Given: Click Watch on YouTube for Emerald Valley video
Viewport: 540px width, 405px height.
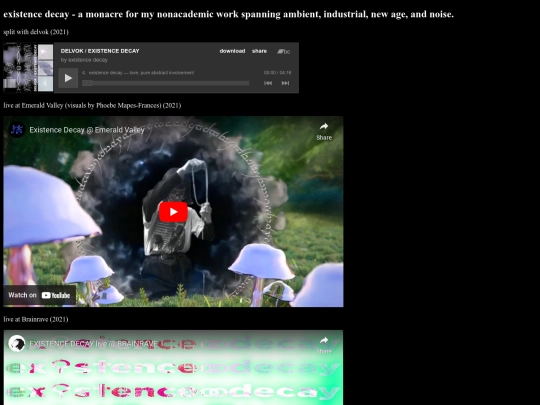Looking at the screenshot, I should tap(39, 295).
